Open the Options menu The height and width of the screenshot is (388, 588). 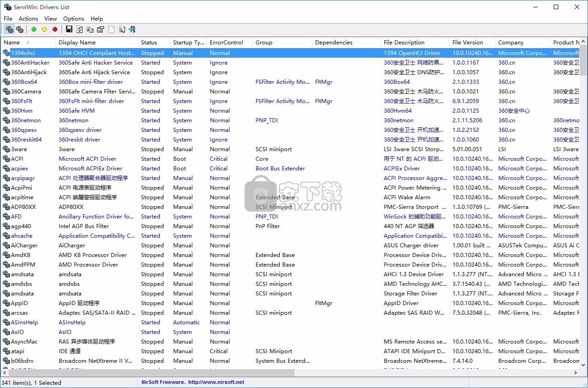pos(74,18)
